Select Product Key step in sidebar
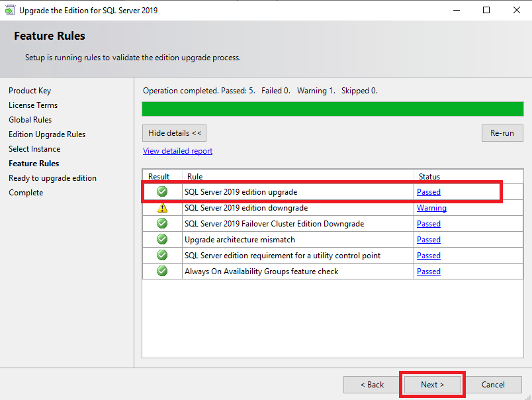This screenshot has width=532, height=400. [30, 91]
